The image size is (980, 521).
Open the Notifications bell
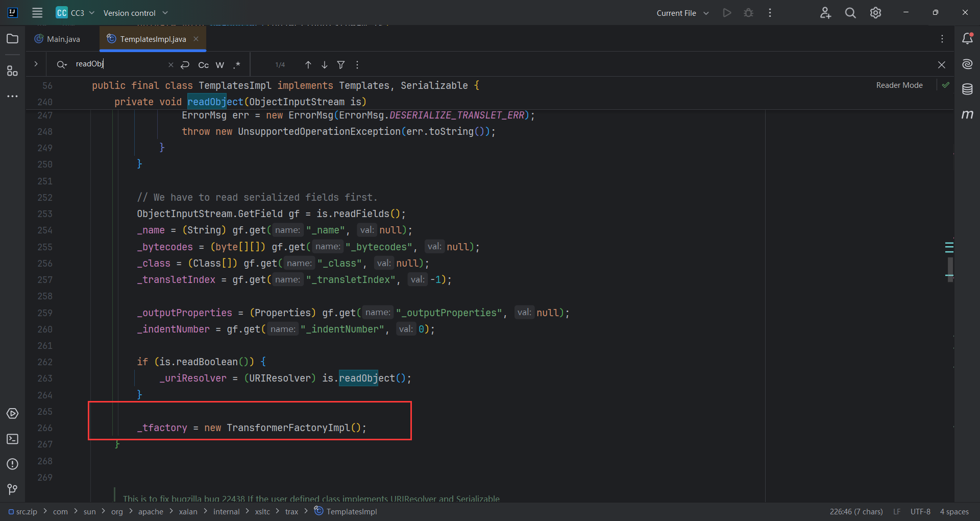pos(967,39)
